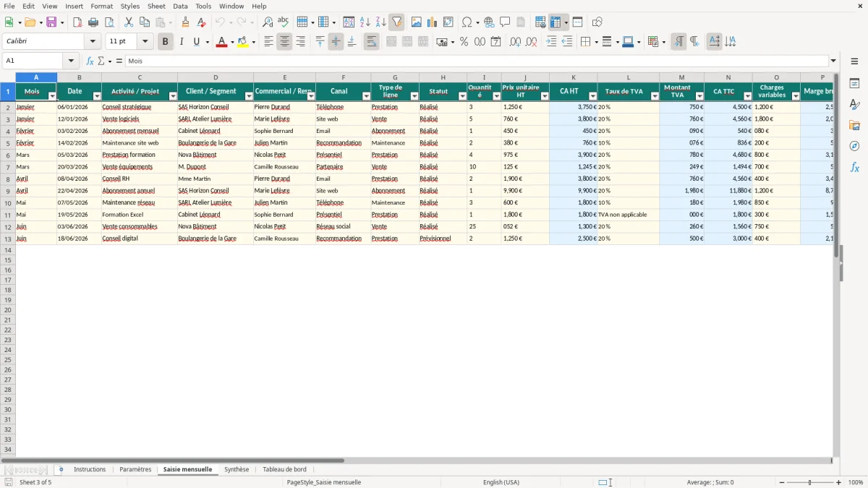This screenshot has width=868, height=488.
Task: Click Clear Direct Formatting icon
Action: [x=202, y=22]
